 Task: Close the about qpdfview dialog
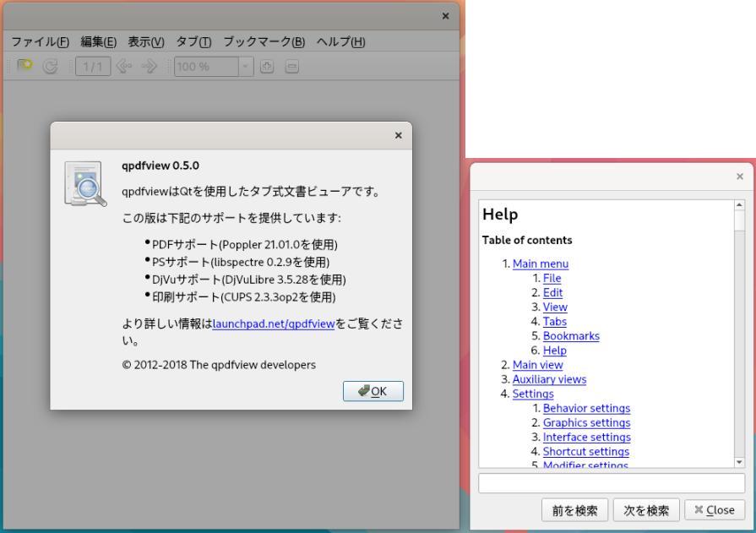pyautogui.click(x=398, y=135)
